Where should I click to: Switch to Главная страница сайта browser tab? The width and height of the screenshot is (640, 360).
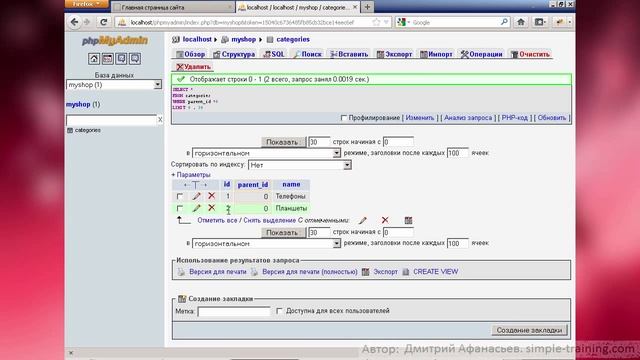[172, 7]
